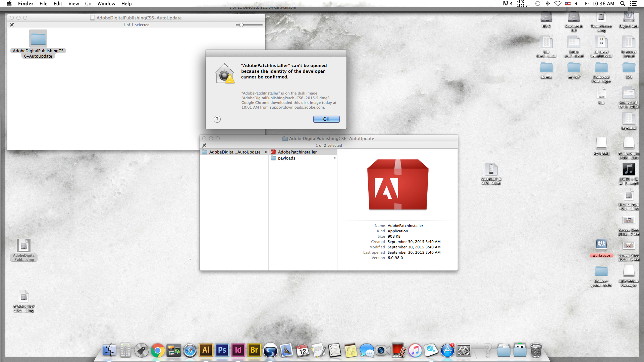Click the Bluetooth menu bar icon
644x362 pixels.
pos(548,4)
